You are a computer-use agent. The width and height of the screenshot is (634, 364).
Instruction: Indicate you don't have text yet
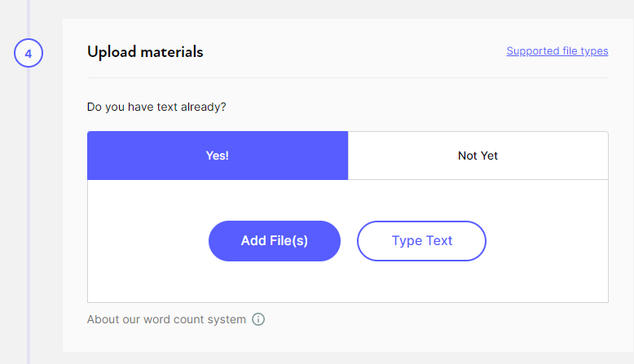point(478,156)
